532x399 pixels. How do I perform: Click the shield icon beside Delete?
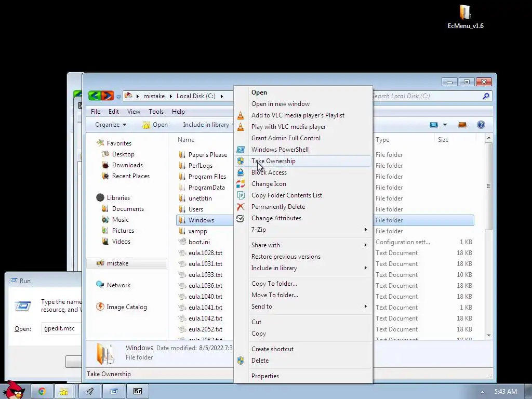coord(241,361)
